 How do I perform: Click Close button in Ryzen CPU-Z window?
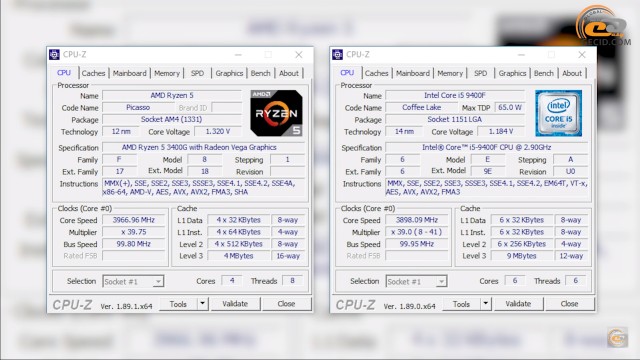pos(287,304)
